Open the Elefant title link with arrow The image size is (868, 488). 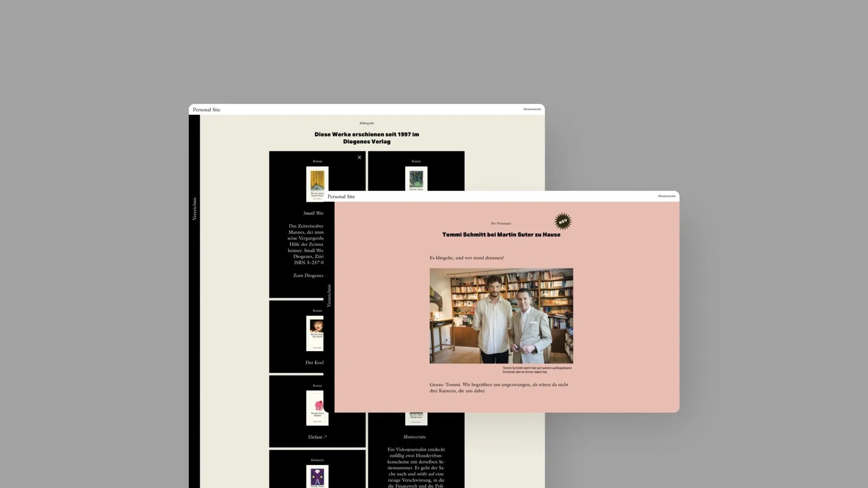(x=317, y=437)
